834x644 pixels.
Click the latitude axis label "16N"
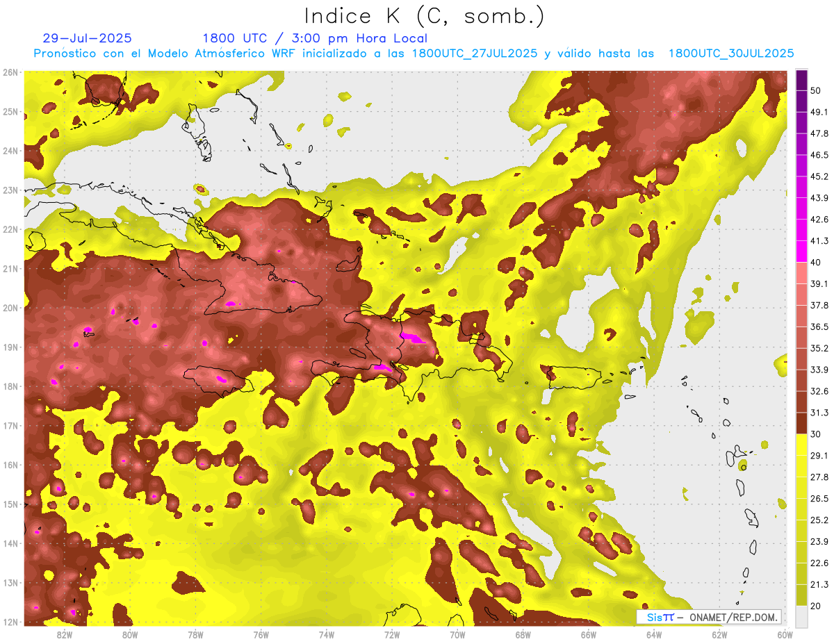[x=10, y=465]
